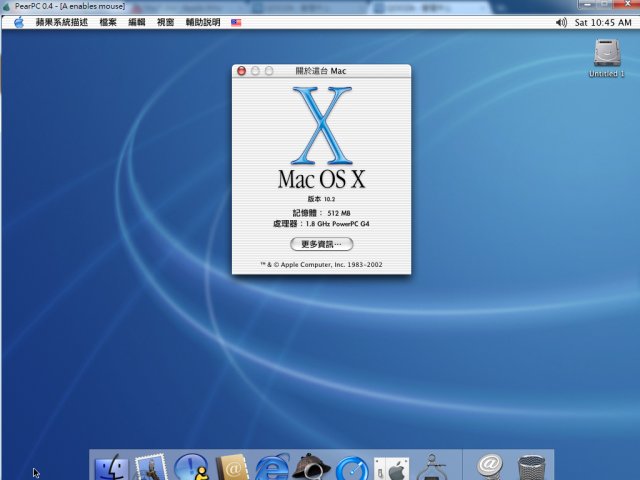Viewport: 640px width, 480px height.
Task: Open the 輔助說明 menu
Action: (203, 22)
